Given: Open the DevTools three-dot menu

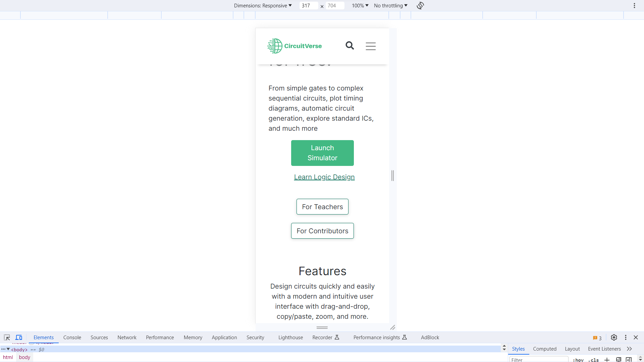Looking at the screenshot, I should coord(625,338).
